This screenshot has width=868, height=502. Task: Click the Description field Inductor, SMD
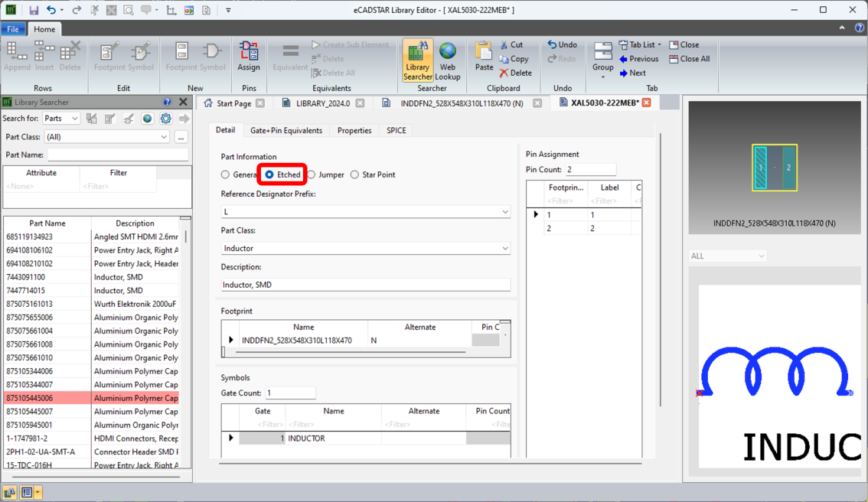365,285
